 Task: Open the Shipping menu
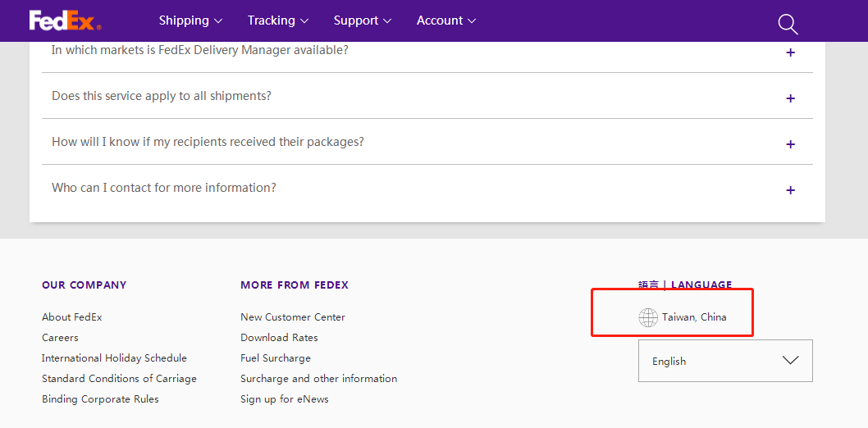190,20
